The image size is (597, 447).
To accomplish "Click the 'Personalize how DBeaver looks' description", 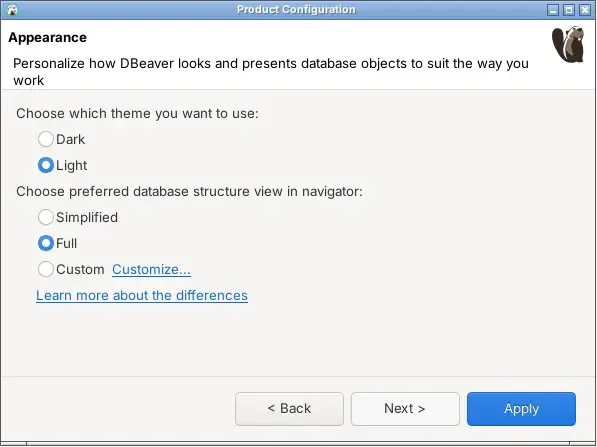I will pyautogui.click(x=271, y=72).
